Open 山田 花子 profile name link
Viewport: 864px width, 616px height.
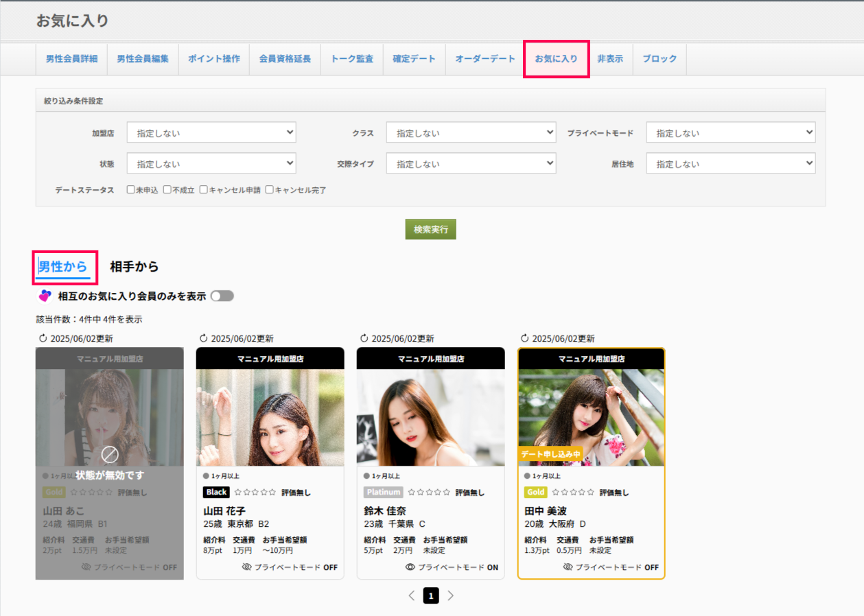click(224, 511)
